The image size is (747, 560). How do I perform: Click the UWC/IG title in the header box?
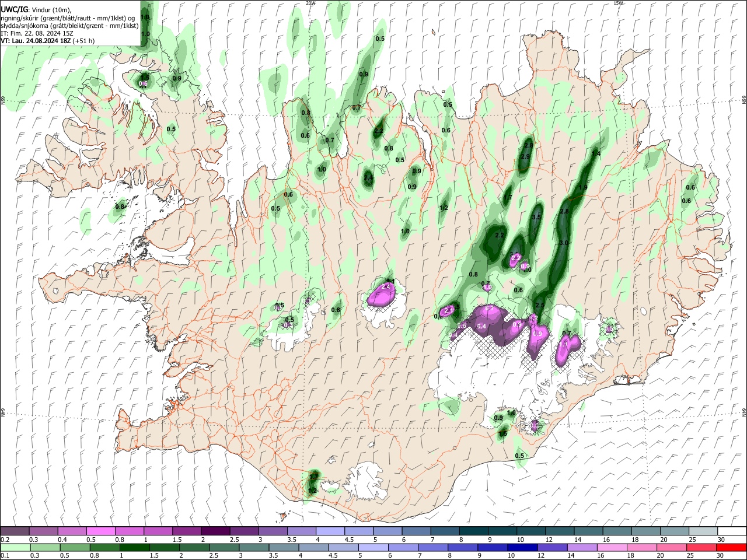pos(14,9)
